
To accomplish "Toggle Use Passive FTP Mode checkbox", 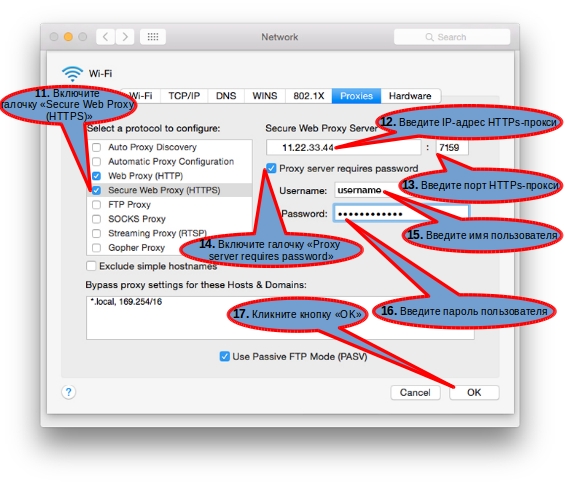I will coord(224,357).
